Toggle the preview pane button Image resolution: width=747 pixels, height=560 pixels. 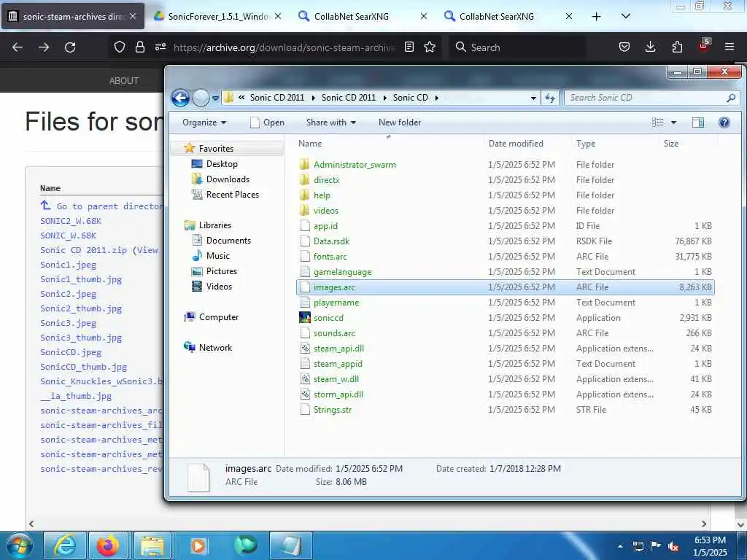[x=698, y=122]
